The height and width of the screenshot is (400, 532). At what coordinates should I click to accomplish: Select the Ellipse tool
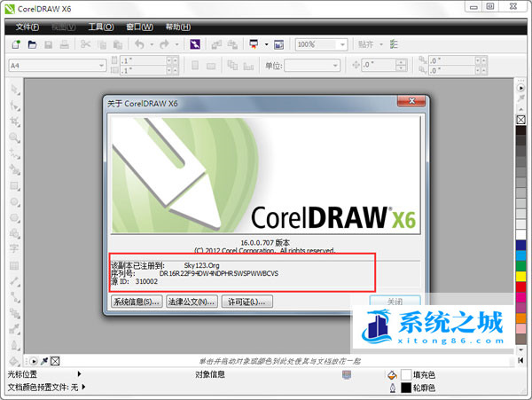point(14,202)
